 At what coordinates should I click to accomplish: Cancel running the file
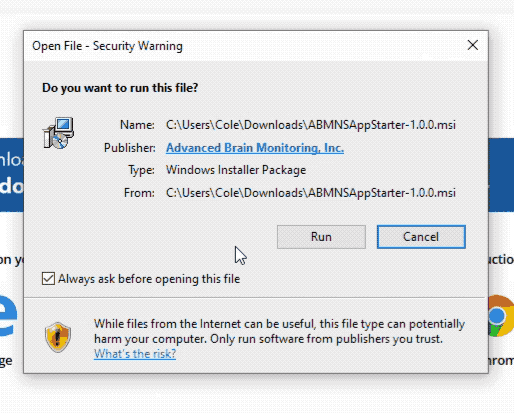(x=421, y=237)
